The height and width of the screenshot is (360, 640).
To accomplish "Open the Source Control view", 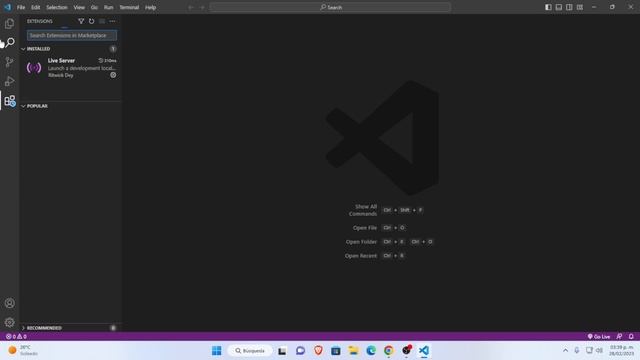I will click(9, 62).
